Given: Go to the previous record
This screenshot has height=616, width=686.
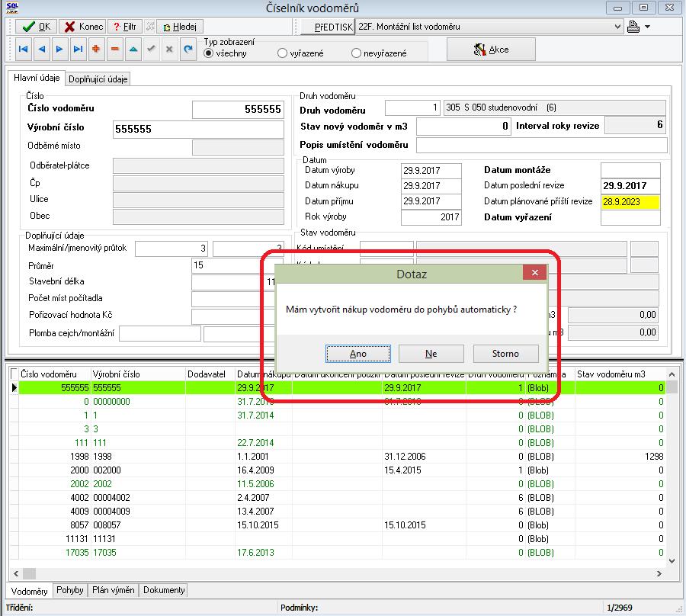Looking at the screenshot, I should 42,50.
